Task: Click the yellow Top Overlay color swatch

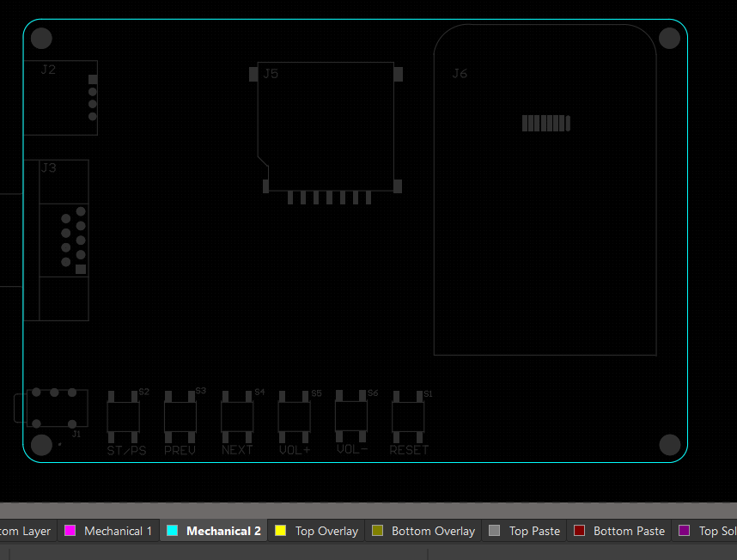Action: 279,531
